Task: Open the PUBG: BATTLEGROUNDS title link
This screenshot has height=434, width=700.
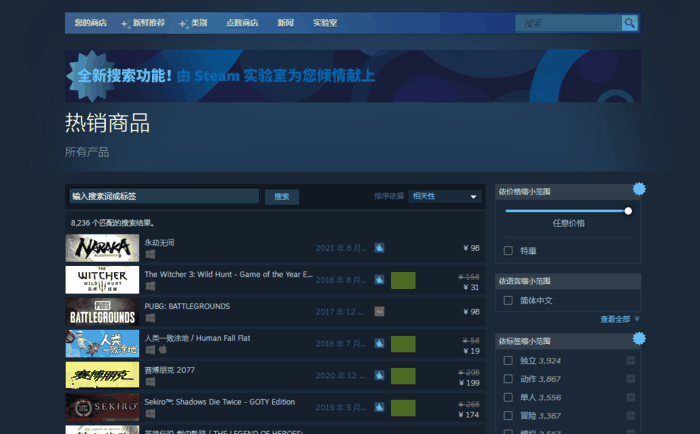Action: point(187,306)
